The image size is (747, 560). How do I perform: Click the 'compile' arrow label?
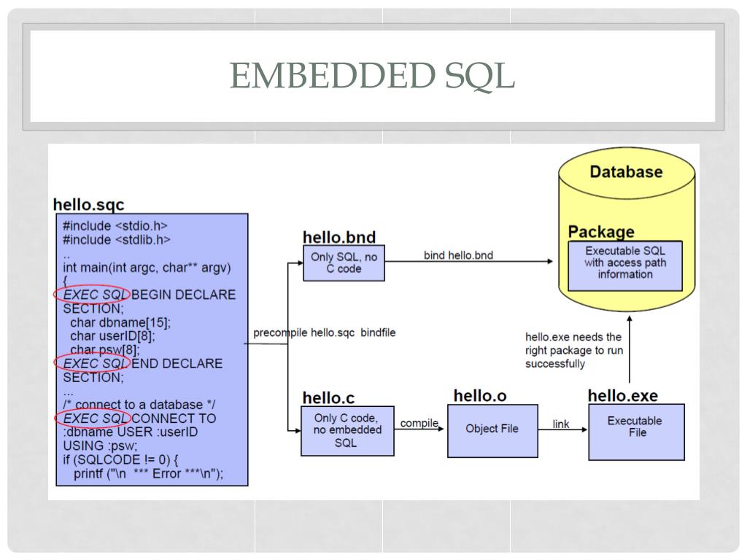click(x=419, y=423)
